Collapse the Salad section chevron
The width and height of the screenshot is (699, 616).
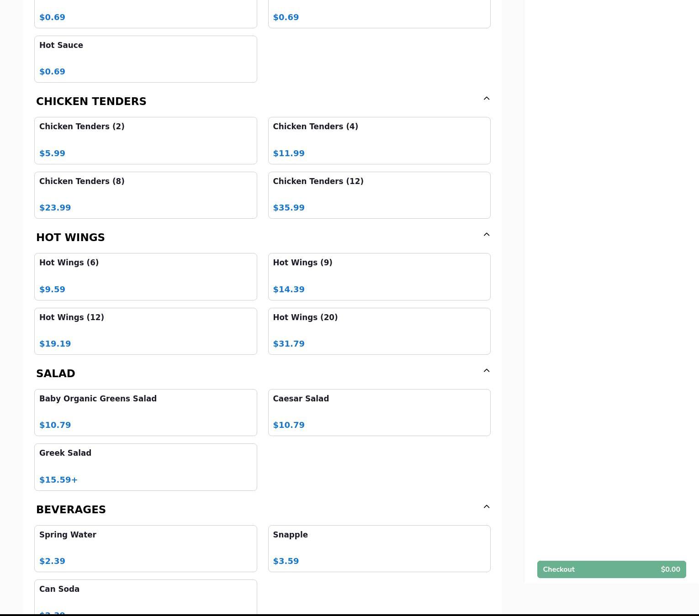487,371
